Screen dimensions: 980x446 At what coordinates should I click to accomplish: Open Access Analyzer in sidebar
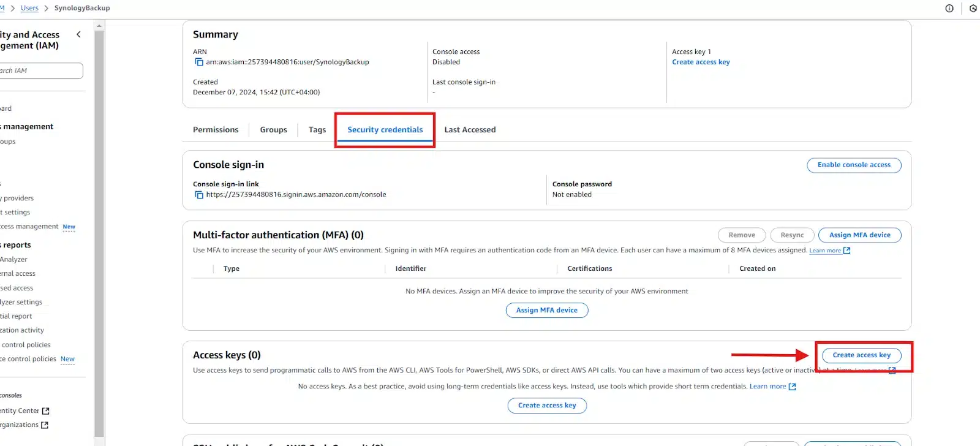13,260
